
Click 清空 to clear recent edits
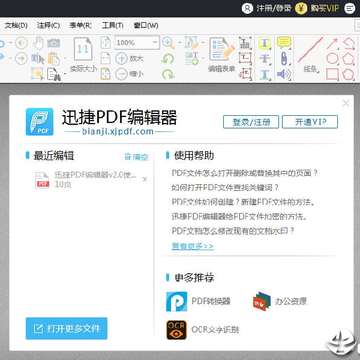point(136,157)
